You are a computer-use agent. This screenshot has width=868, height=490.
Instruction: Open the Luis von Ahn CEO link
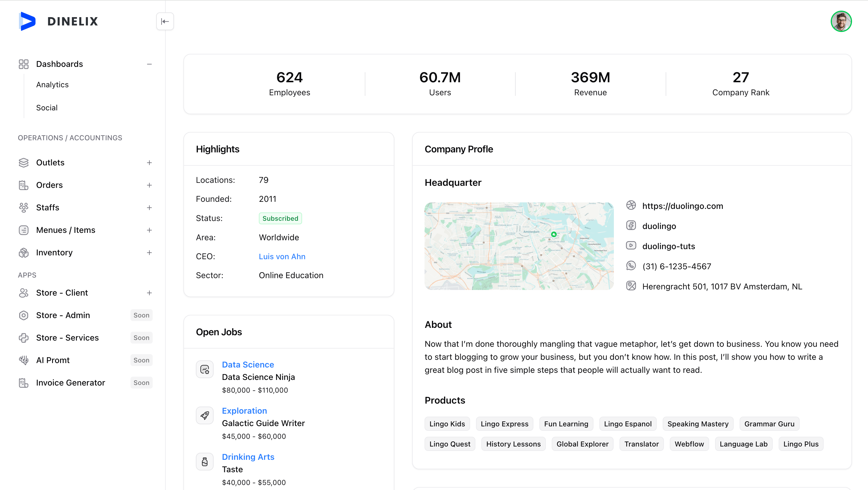pos(282,257)
